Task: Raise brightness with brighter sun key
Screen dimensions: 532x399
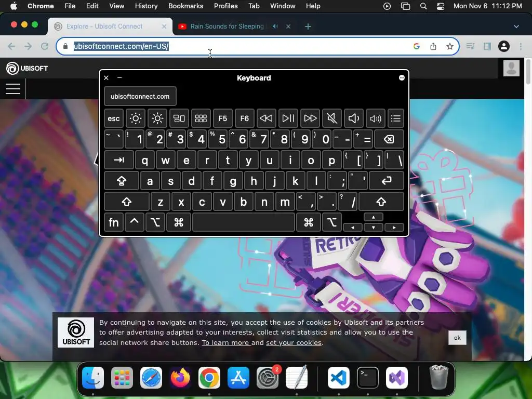Action: (x=157, y=118)
